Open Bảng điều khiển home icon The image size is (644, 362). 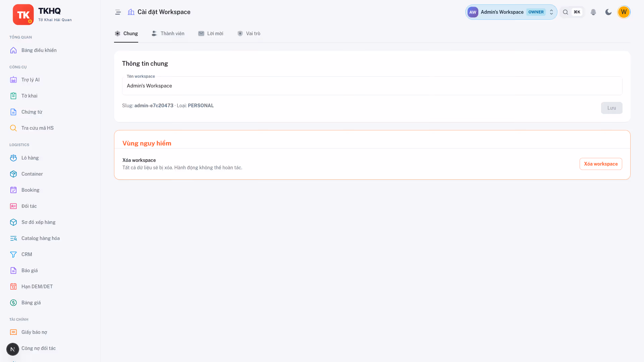[x=13, y=50]
